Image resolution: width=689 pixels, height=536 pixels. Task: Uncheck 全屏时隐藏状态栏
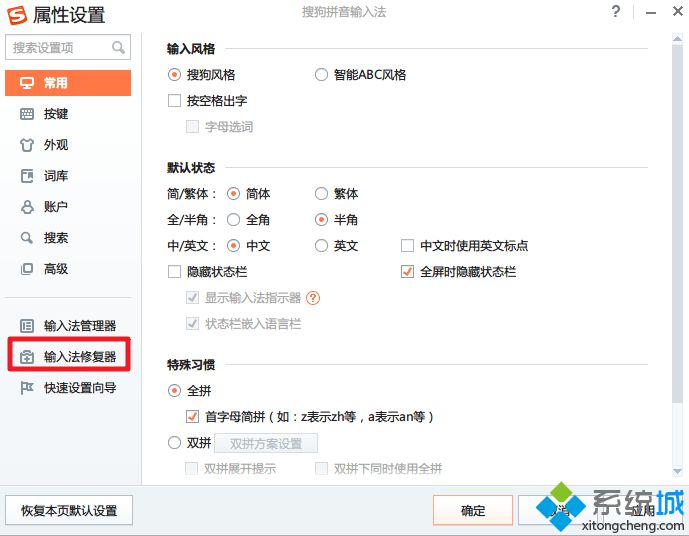pos(407,272)
